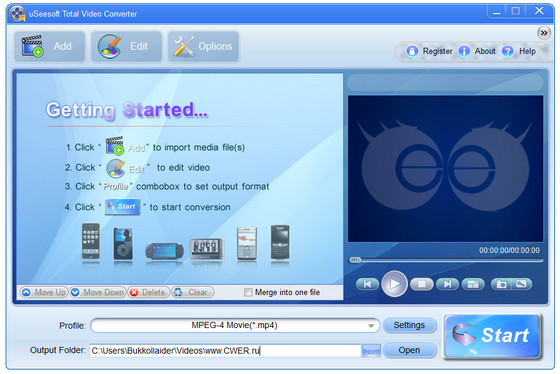Open the Edit video tool
Image resolution: width=560 pixels, height=374 pixels.
(126, 46)
